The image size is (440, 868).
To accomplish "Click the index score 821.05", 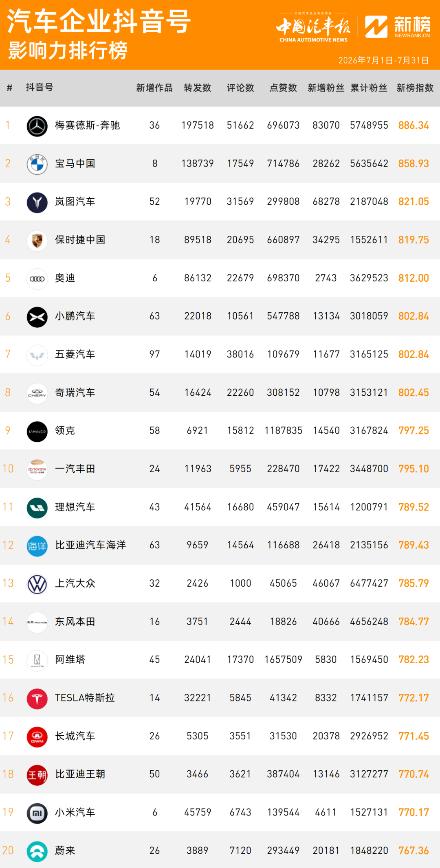I will pyautogui.click(x=414, y=202).
